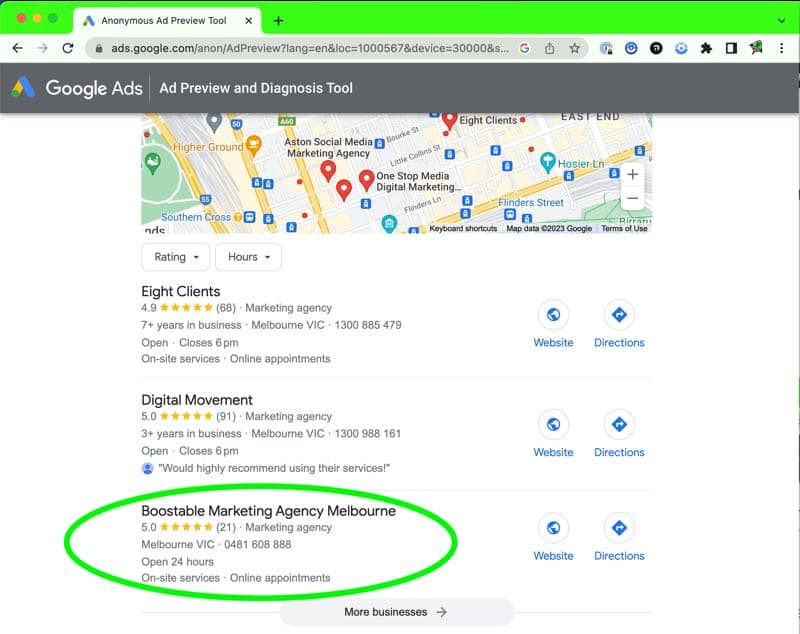This screenshot has height=634, width=800.
Task: Reload the page
Action: tap(68, 48)
